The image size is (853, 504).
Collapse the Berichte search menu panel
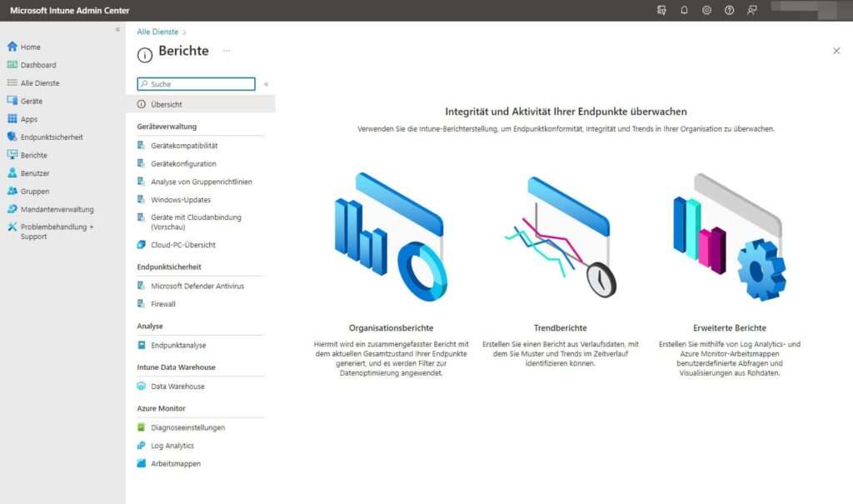(265, 84)
